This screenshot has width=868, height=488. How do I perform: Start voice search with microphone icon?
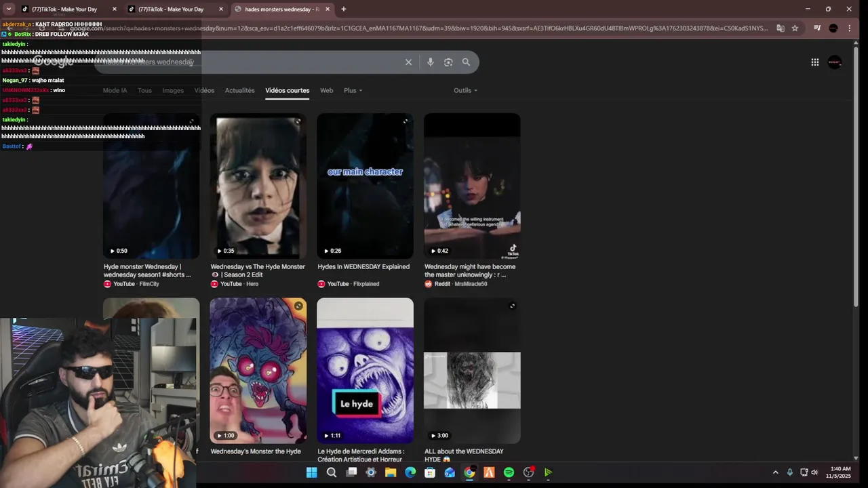[430, 62]
